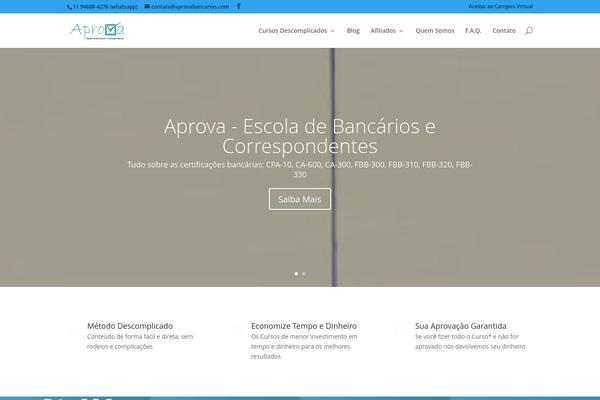Open the search magnifier icon

(529, 31)
